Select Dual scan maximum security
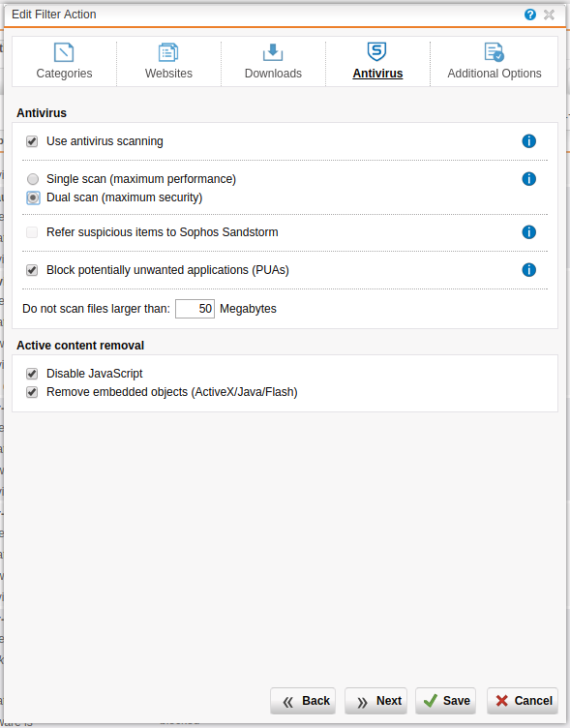 pyautogui.click(x=33, y=197)
